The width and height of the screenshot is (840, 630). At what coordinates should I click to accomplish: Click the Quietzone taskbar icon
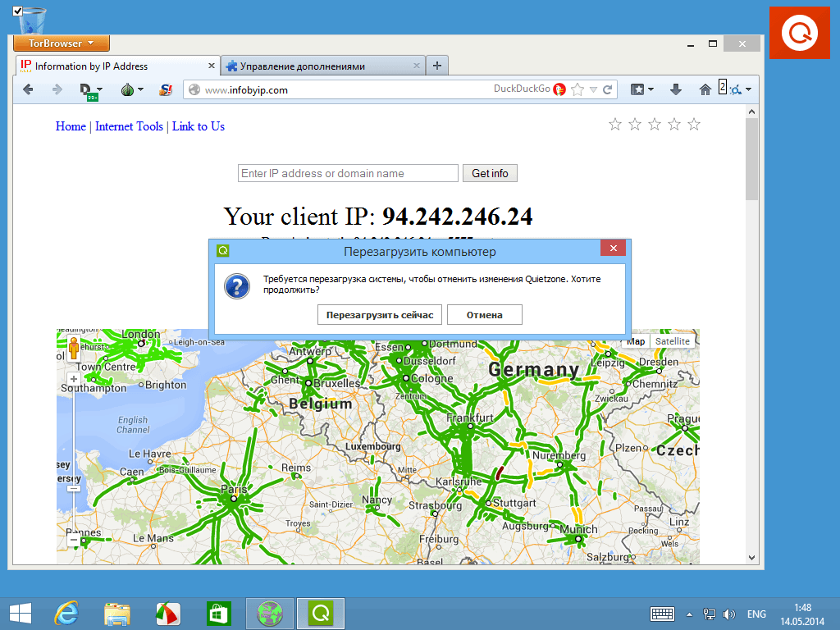(x=321, y=614)
